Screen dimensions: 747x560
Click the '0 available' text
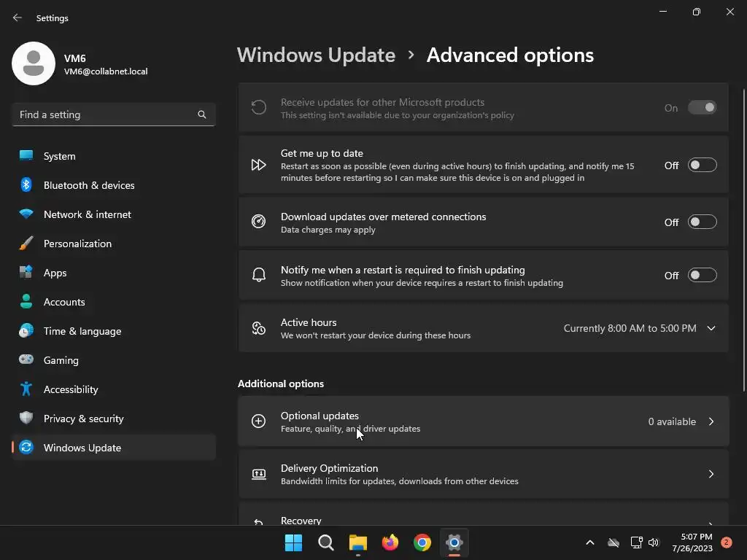pos(672,421)
